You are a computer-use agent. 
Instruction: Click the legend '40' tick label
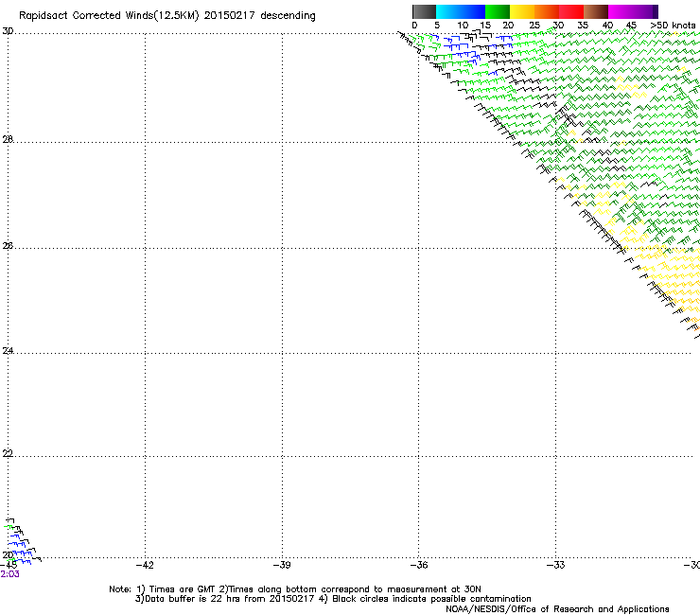[x=607, y=26]
